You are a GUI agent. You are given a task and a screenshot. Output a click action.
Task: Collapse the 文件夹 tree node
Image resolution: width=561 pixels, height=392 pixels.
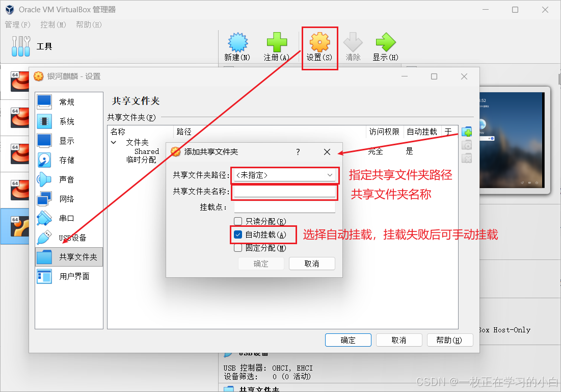click(114, 143)
